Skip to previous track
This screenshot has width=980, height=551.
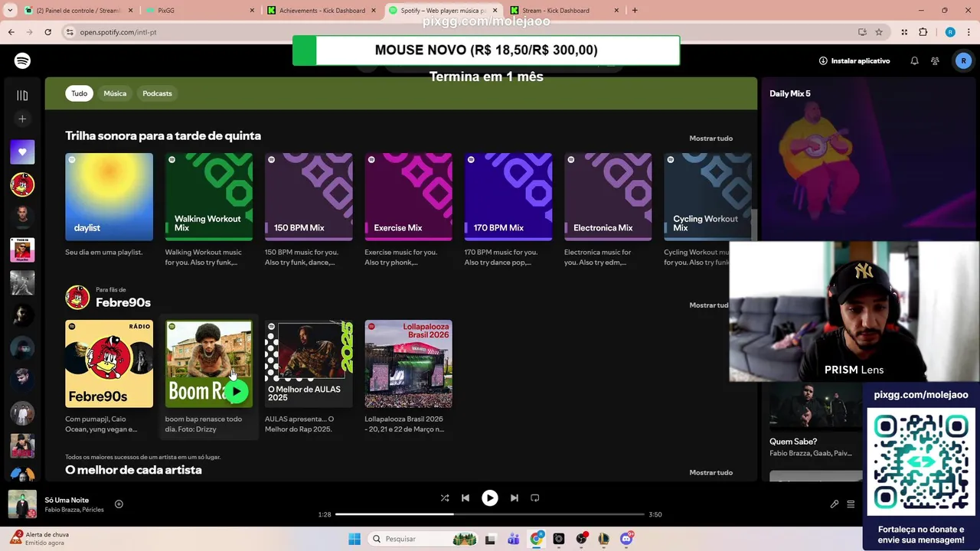click(465, 497)
